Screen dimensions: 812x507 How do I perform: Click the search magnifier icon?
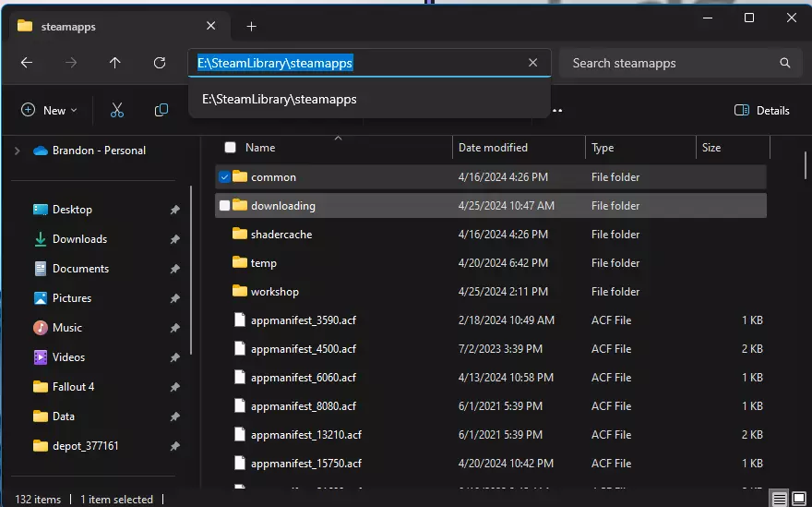pos(785,63)
